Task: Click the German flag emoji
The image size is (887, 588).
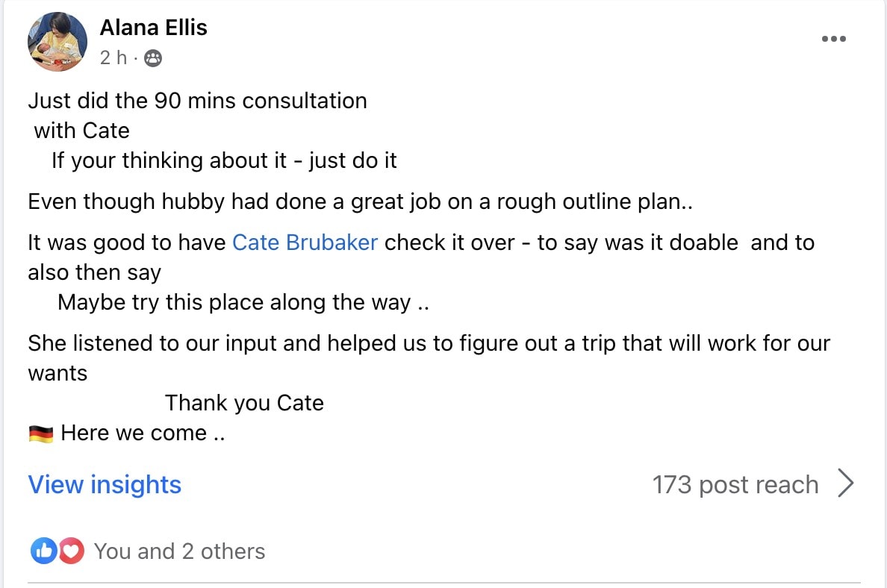Action: pos(41,434)
